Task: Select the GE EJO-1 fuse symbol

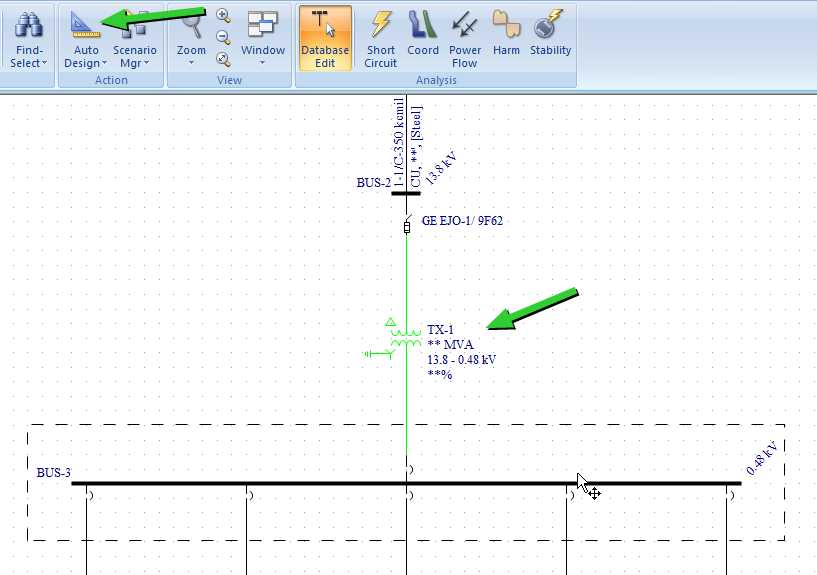Action: tap(406, 227)
